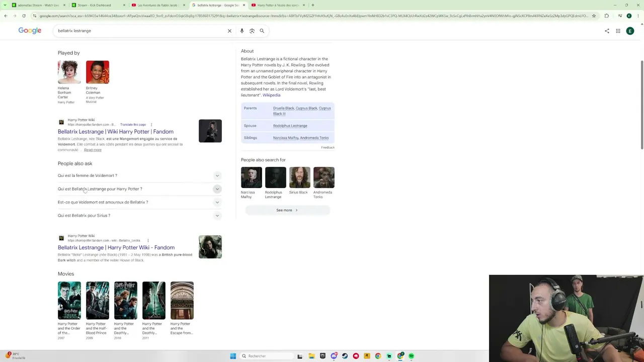Expand "Est-ce que Voldemort est amoureux de Bellatrix ?"
Screen dimensions: 644x362
pyautogui.click(x=139, y=202)
